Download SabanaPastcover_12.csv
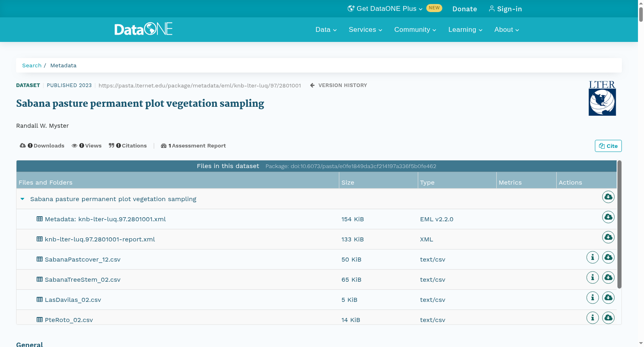644x347 pixels. pyautogui.click(x=608, y=257)
